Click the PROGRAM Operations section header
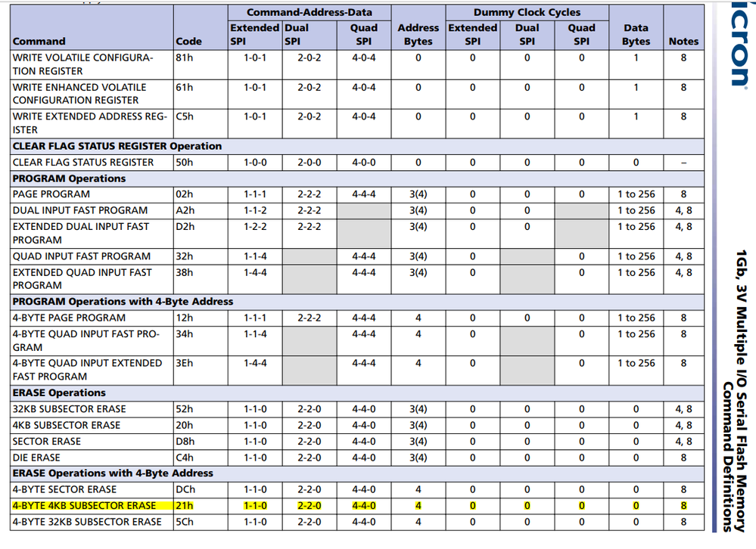 coord(356,178)
